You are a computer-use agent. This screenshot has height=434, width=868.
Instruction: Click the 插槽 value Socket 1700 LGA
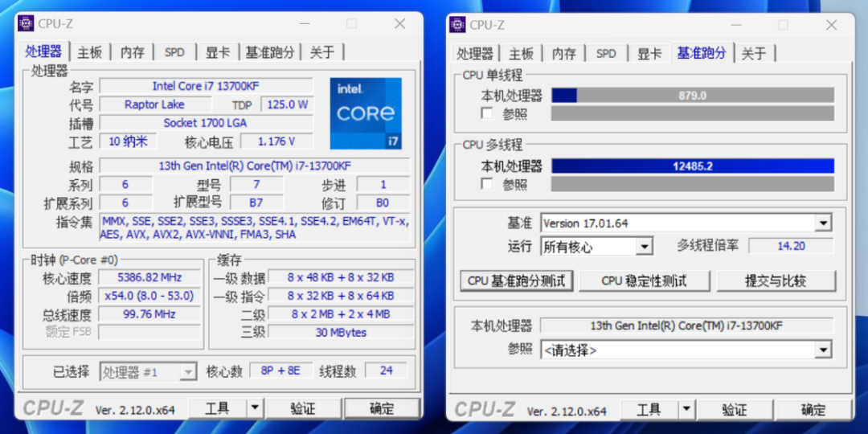[206, 123]
